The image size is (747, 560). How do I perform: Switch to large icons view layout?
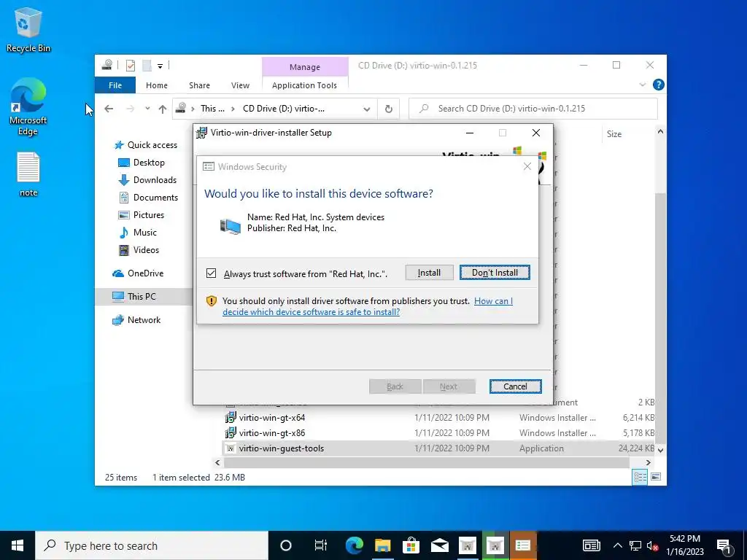click(x=656, y=477)
